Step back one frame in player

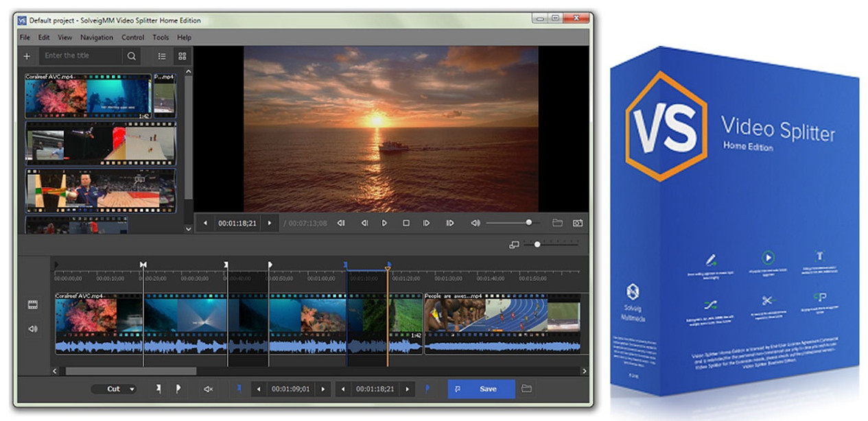click(364, 223)
